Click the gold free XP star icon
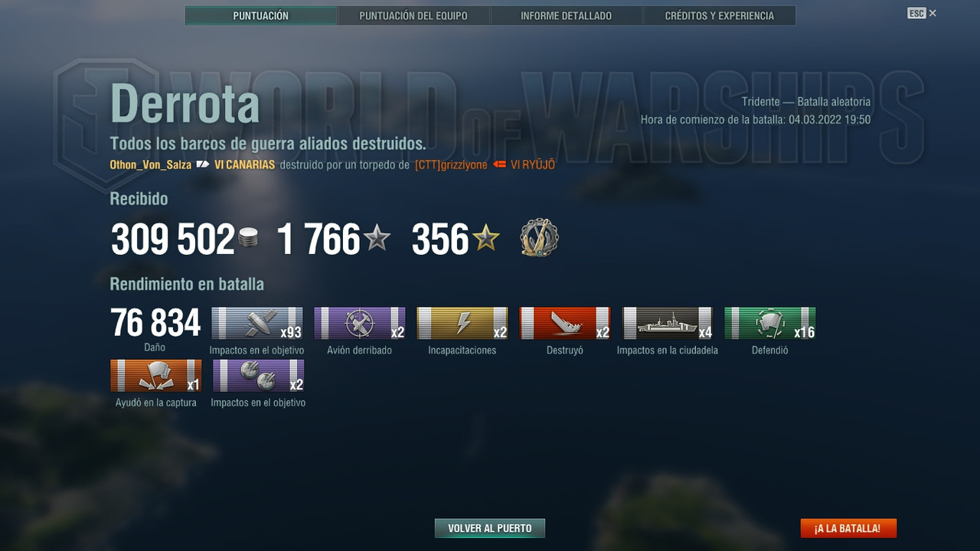Screen dimensions: 980x551 pos(485,239)
